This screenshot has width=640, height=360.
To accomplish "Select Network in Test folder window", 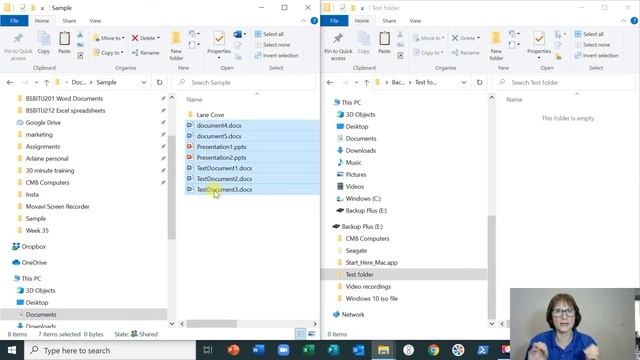I will (x=353, y=315).
